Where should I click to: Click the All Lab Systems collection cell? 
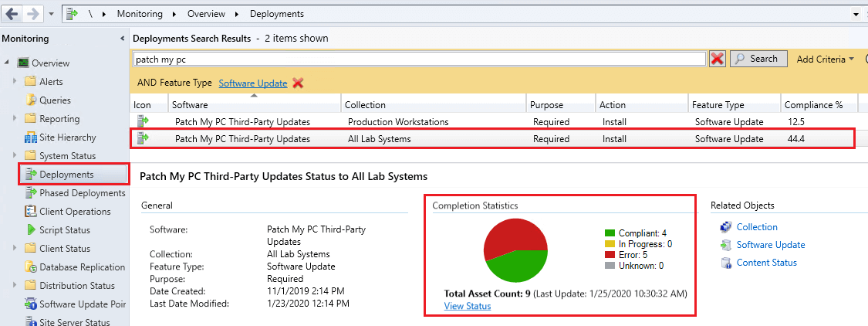[379, 139]
